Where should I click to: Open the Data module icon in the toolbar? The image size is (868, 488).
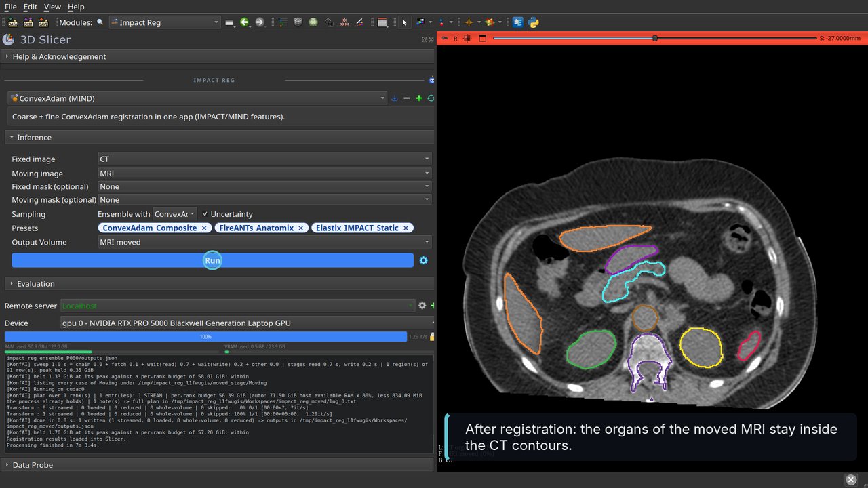pyautogui.click(x=283, y=22)
